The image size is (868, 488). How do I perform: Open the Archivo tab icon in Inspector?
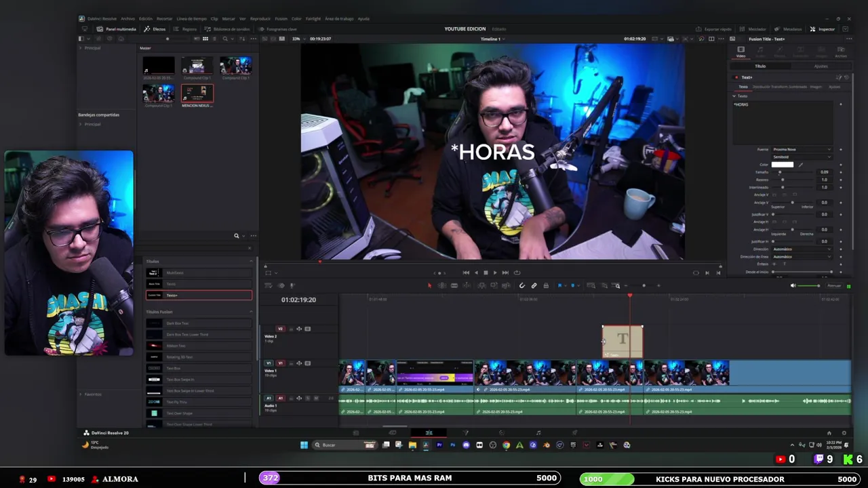841,52
